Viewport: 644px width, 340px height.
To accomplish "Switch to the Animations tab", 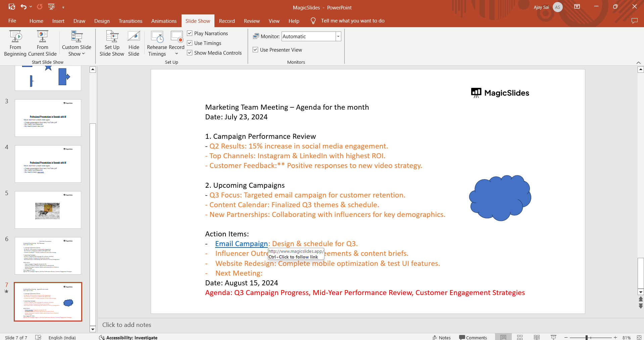I will (x=164, y=21).
